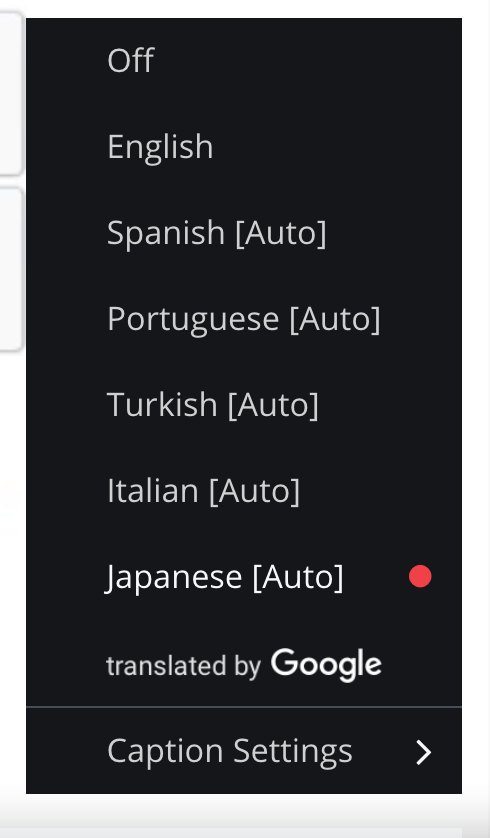This screenshot has width=490, height=838.
Task: Click the [Auto] label next to Turkish
Action: pos(273,405)
